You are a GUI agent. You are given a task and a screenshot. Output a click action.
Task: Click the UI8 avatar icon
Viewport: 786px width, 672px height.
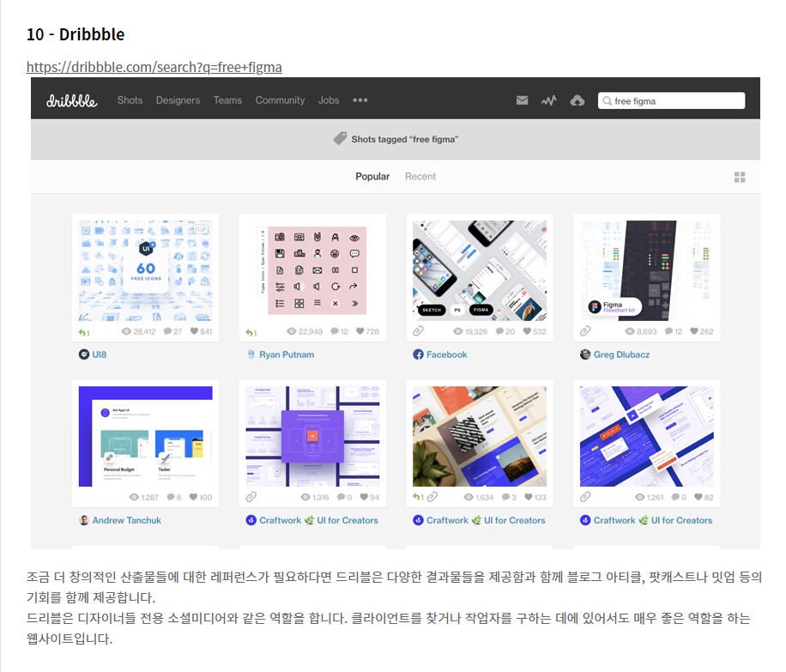point(84,354)
